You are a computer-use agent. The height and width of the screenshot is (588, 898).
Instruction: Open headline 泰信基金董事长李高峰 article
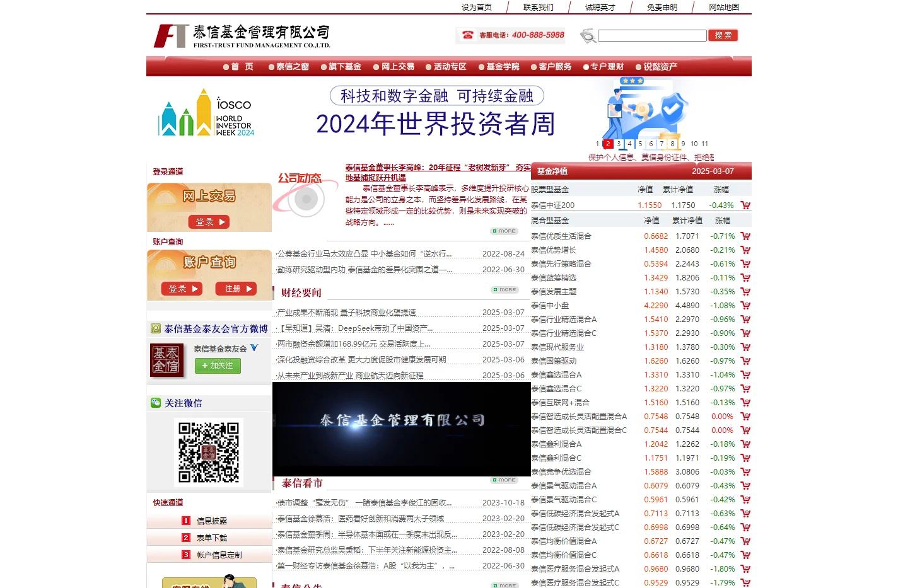(438, 172)
